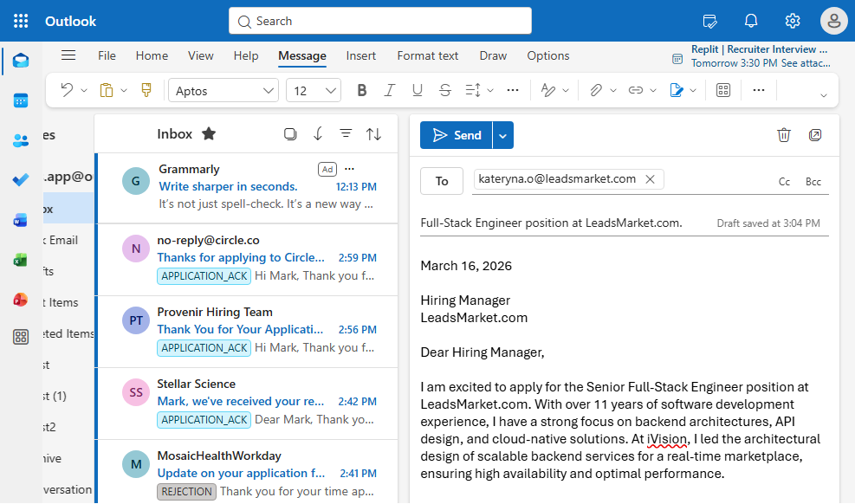Screen dimensions: 855x504
Task: Toggle the navigation pane hamburger button
Action: pyautogui.click(x=68, y=55)
